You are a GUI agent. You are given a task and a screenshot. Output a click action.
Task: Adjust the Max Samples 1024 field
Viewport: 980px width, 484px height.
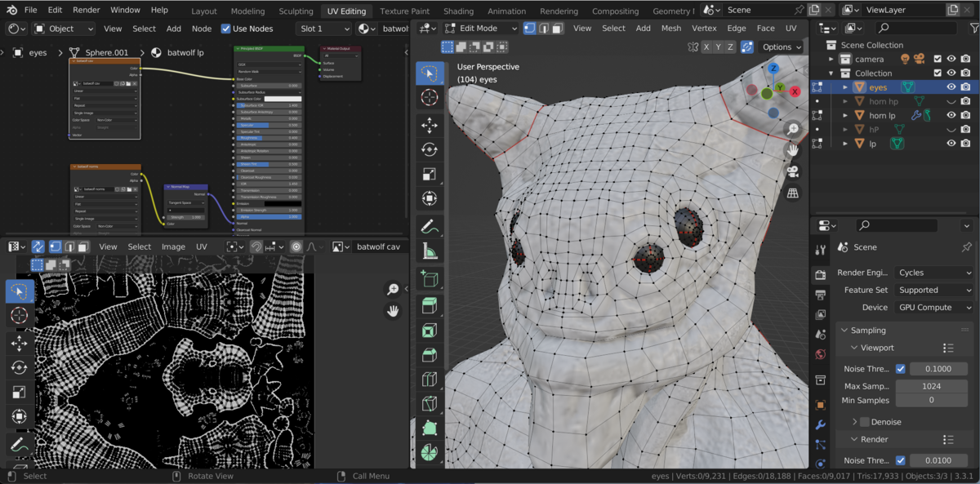point(931,386)
